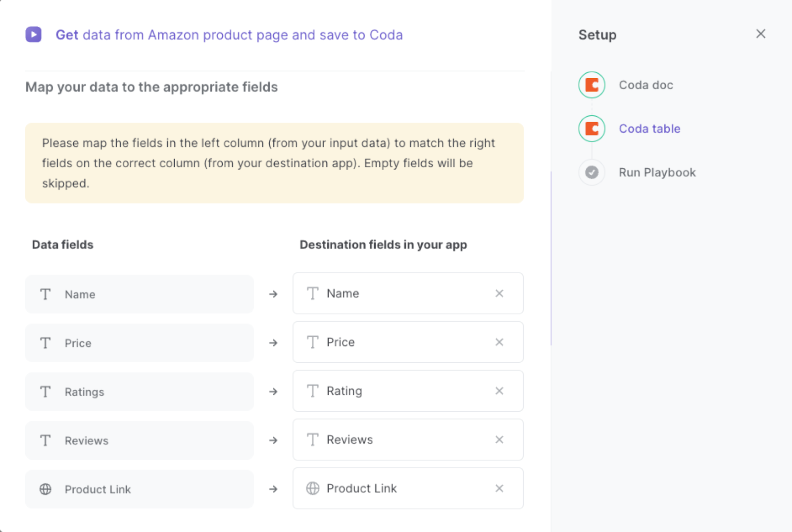Select the Coda table step label
Screen dimensions: 792x532
point(649,129)
